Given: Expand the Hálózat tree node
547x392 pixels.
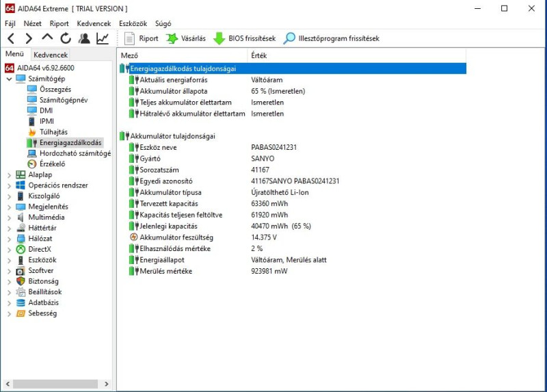Looking at the screenshot, I should (x=9, y=239).
